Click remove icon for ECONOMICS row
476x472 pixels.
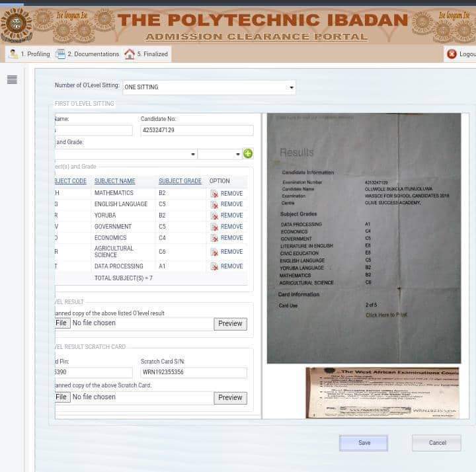(214, 238)
